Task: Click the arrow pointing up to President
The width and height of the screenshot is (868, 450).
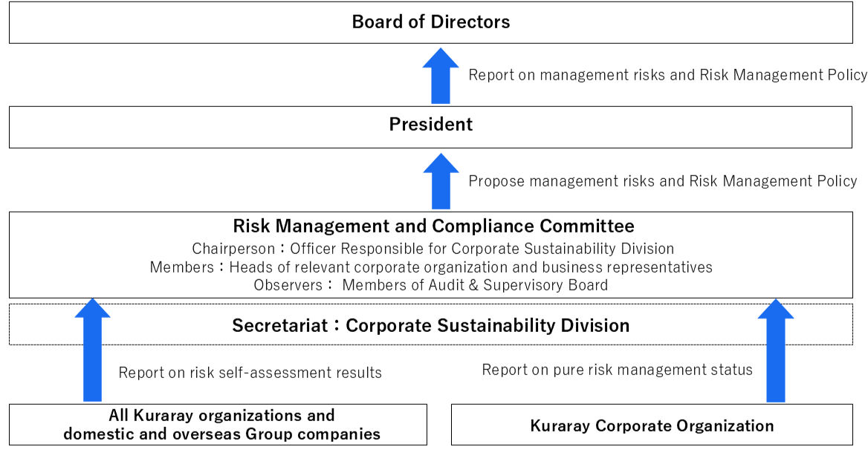Action: click(x=441, y=182)
